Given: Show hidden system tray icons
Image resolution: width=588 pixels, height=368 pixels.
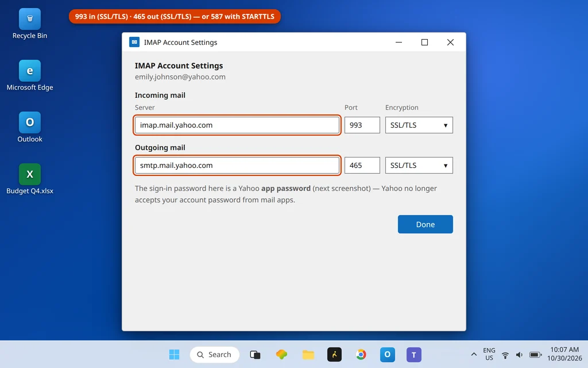Looking at the screenshot, I should (x=474, y=354).
